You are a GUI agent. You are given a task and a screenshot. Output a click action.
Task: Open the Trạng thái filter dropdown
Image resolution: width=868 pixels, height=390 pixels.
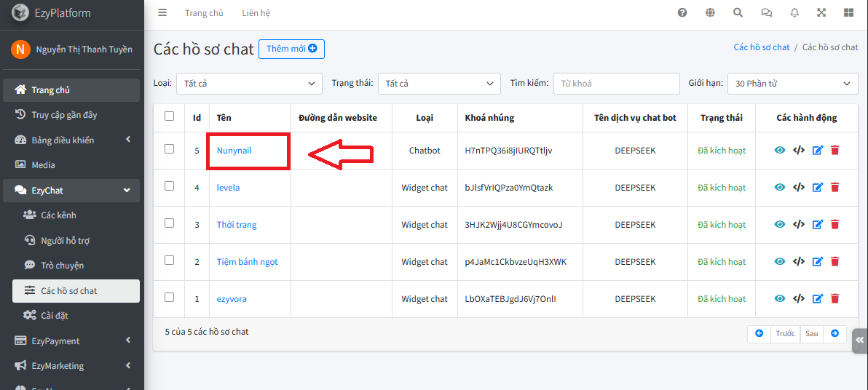tap(440, 84)
